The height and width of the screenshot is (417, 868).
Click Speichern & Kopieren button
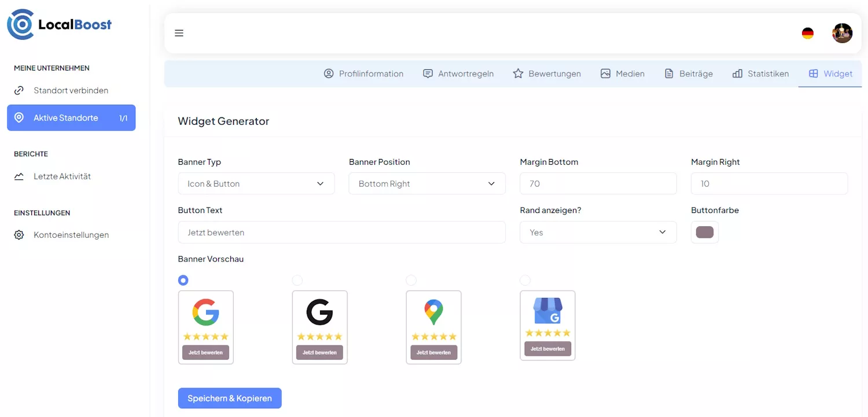click(230, 398)
